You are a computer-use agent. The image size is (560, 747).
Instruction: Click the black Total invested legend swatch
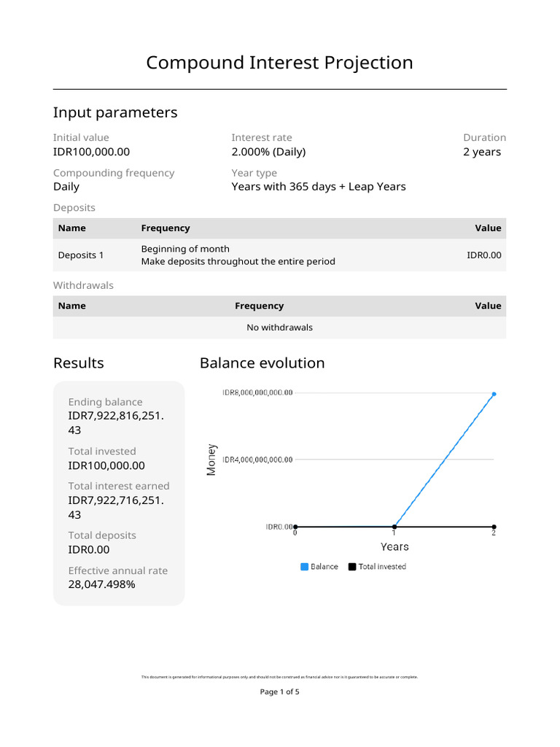click(x=352, y=567)
